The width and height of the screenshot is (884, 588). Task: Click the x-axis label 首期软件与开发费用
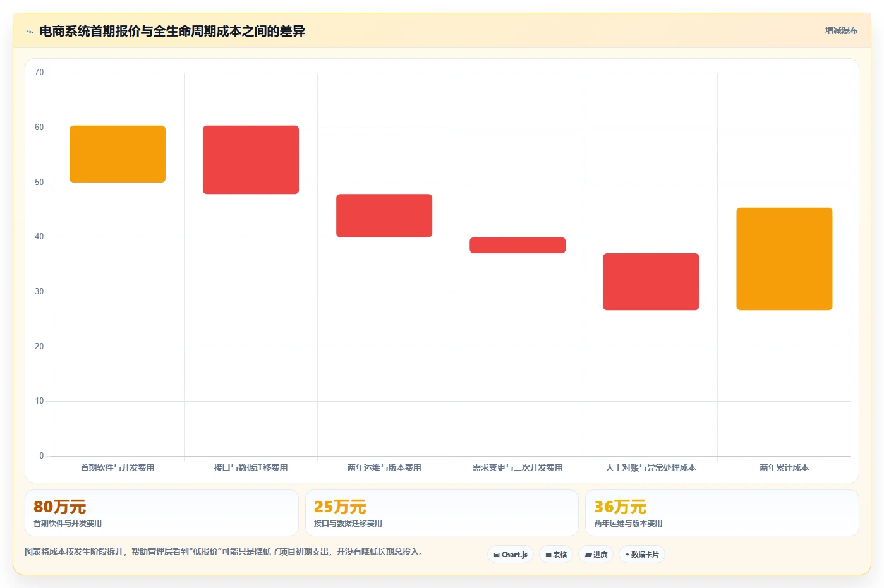[x=118, y=467]
